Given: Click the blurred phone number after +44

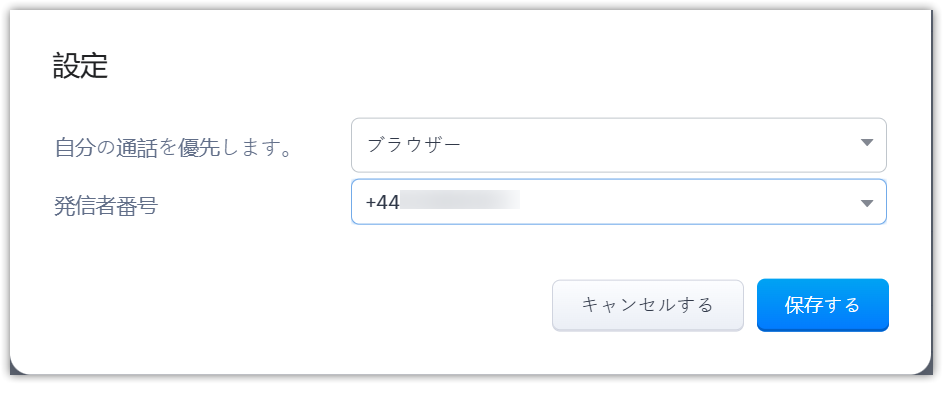Looking at the screenshot, I should [x=460, y=202].
